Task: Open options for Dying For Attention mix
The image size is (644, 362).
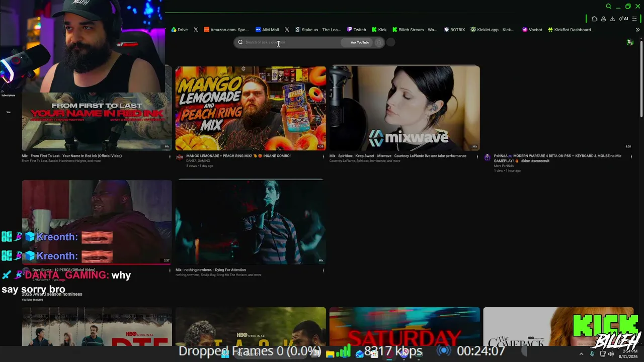Action: pos(324,270)
